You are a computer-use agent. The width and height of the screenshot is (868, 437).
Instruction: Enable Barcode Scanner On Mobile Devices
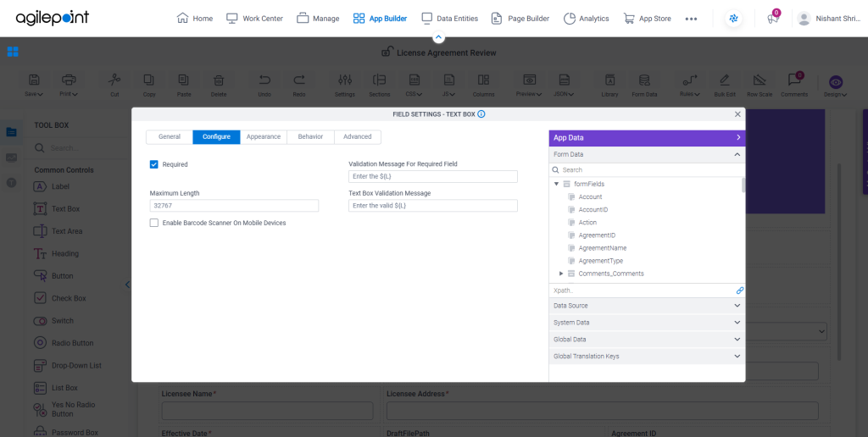point(154,223)
